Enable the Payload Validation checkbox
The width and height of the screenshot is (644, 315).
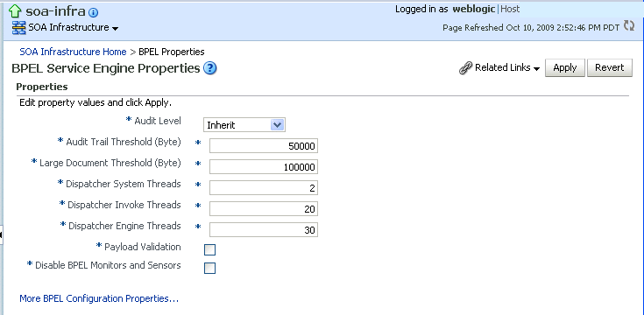(x=209, y=249)
